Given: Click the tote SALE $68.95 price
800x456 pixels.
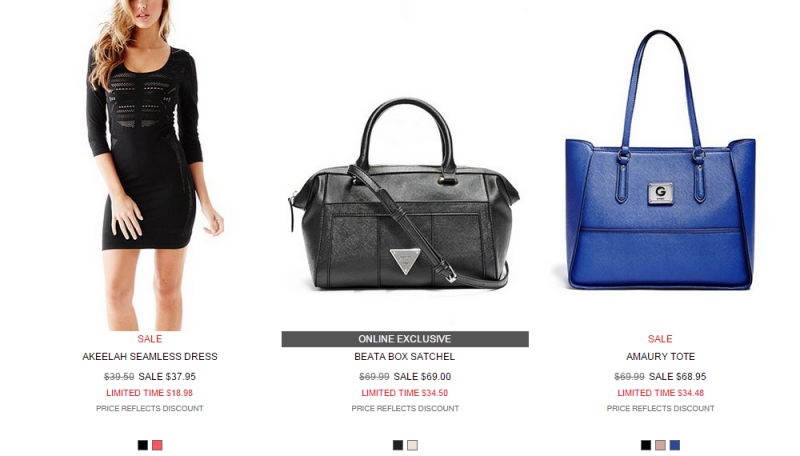Looking at the screenshot, I should [x=678, y=376].
